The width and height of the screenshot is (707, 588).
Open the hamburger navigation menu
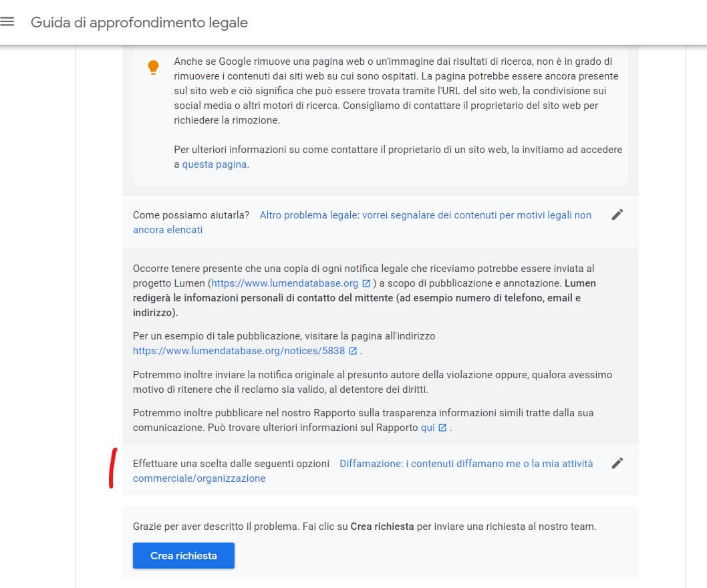click(x=7, y=22)
